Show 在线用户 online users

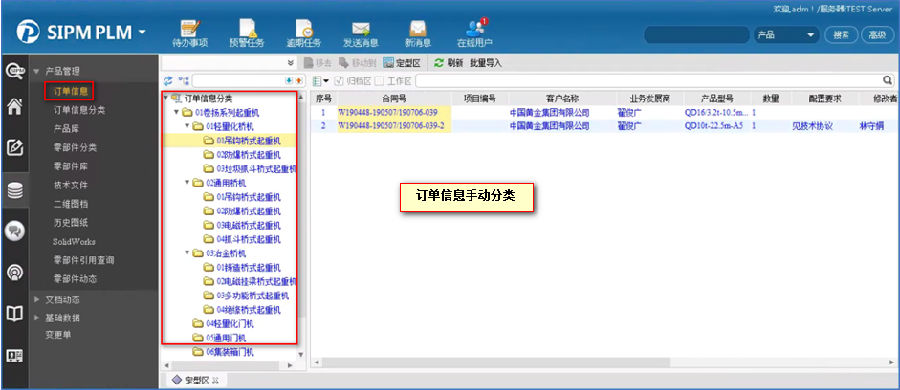click(475, 33)
